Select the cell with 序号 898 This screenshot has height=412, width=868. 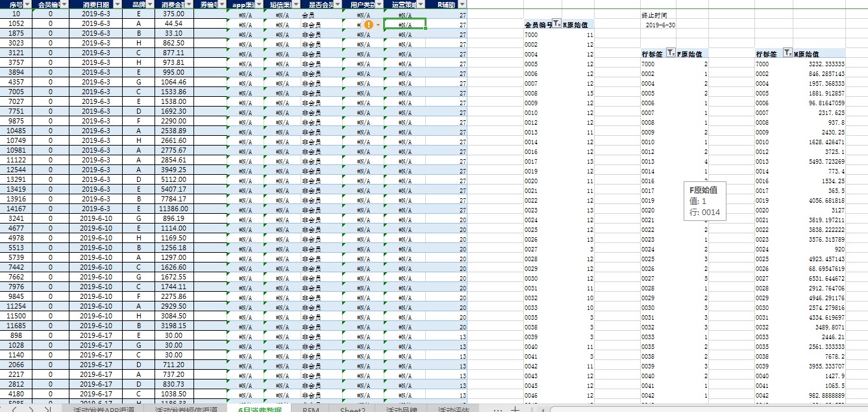pyautogui.click(x=16, y=335)
